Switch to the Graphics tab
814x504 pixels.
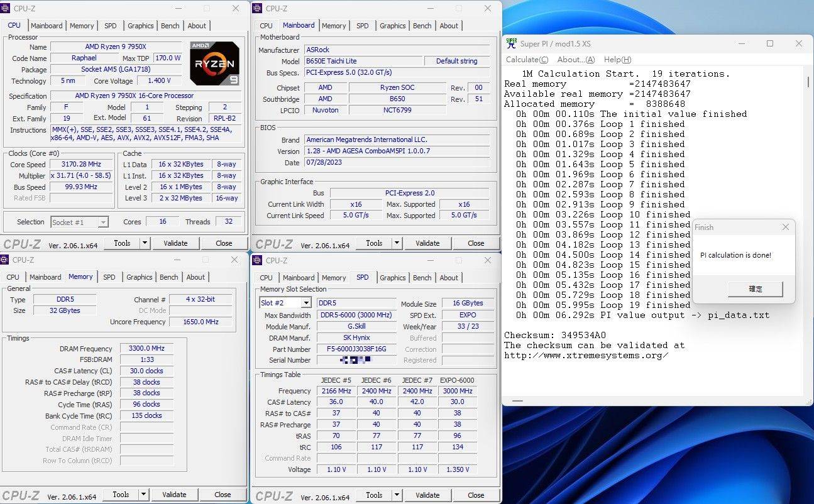[x=140, y=26]
